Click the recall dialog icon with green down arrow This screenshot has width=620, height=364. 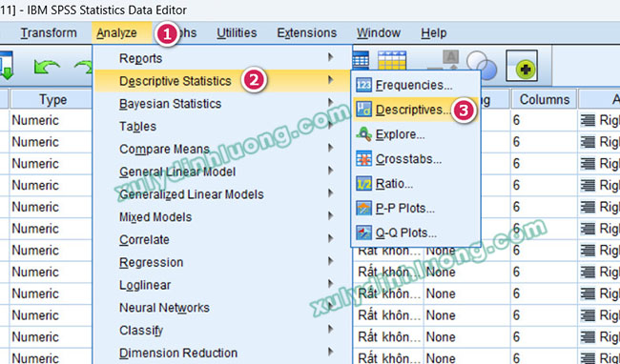click(7, 66)
